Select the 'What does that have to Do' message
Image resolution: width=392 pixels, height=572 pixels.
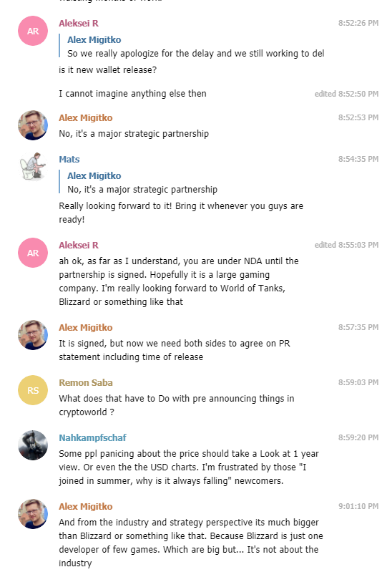(177, 405)
